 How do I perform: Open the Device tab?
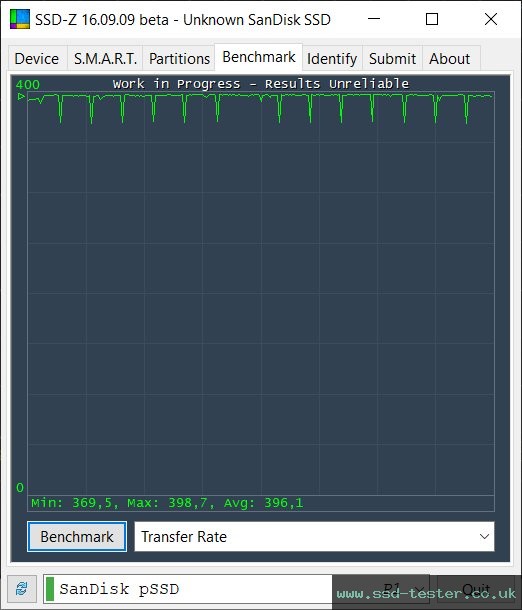pos(37,59)
